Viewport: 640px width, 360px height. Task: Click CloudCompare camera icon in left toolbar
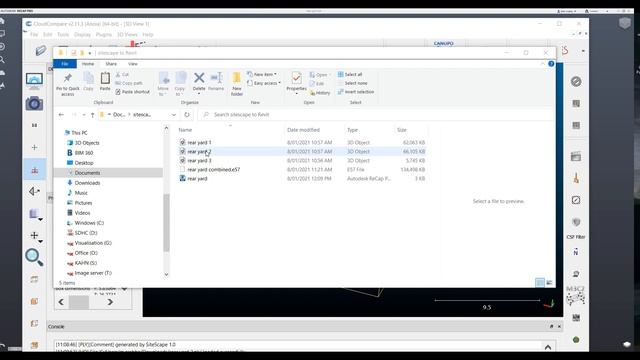tap(34, 104)
